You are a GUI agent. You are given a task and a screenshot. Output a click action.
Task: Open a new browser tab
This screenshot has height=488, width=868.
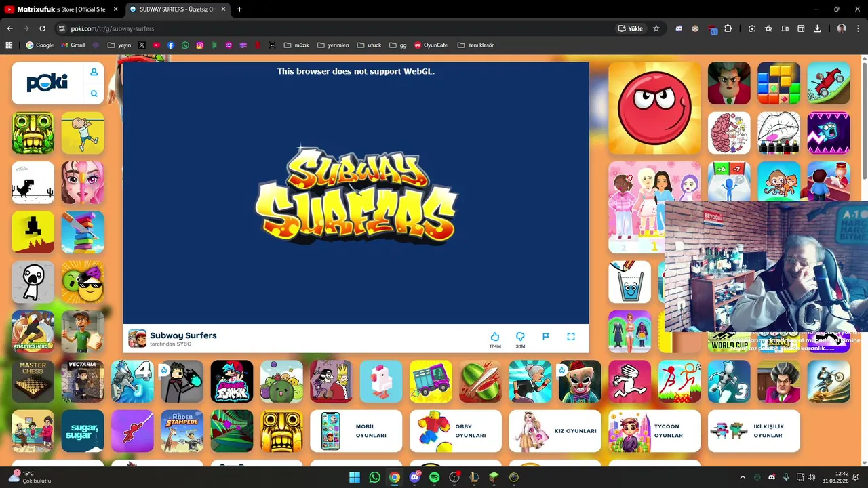tap(239, 9)
